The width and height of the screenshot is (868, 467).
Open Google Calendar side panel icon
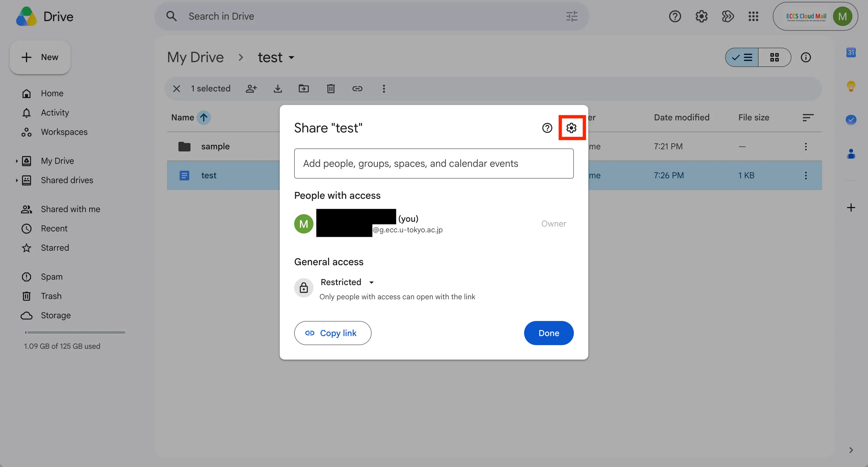[x=851, y=52]
